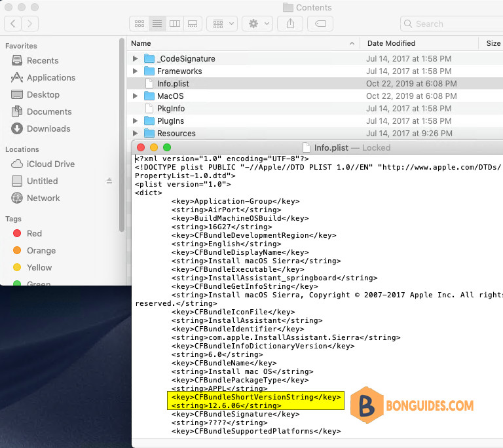Switch Finder to column view
The width and height of the screenshot is (503, 448).
point(175,24)
